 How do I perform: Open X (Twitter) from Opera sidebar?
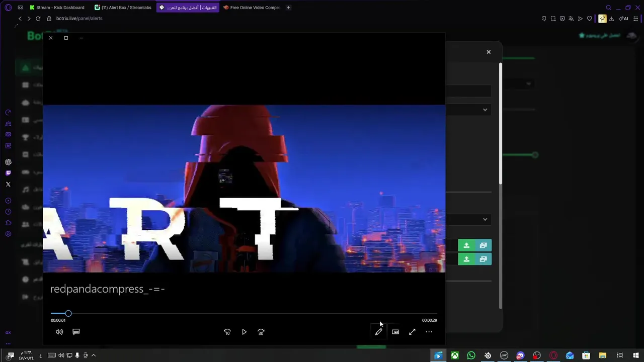(8, 184)
